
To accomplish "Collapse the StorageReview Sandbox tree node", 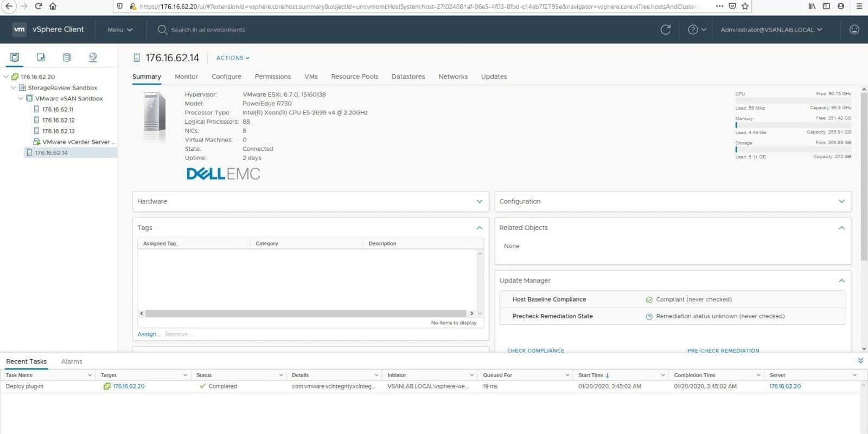I will pyautogui.click(x=14, y=88).
